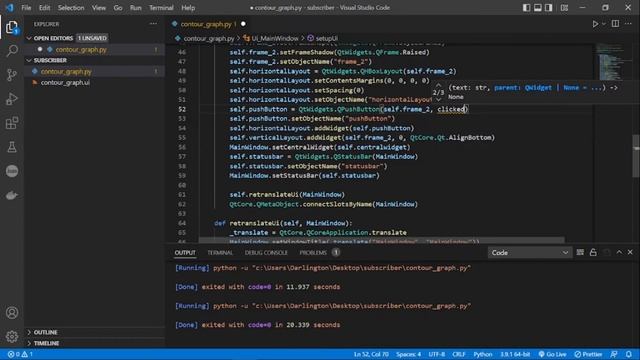
Task: Show next signature in parameter hint
Action: (x=438, y=100)
